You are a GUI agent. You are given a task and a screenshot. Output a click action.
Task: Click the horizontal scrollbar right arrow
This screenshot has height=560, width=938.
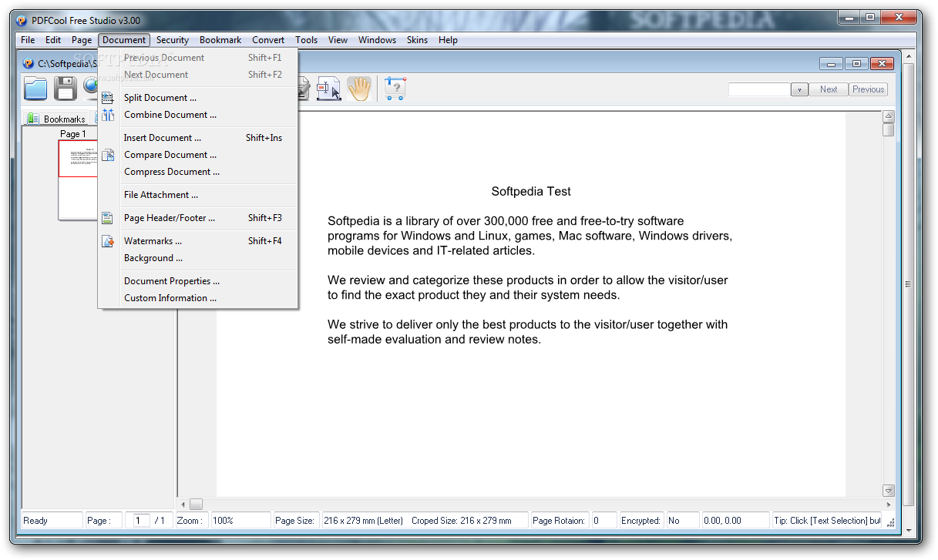tap(889, 505)
